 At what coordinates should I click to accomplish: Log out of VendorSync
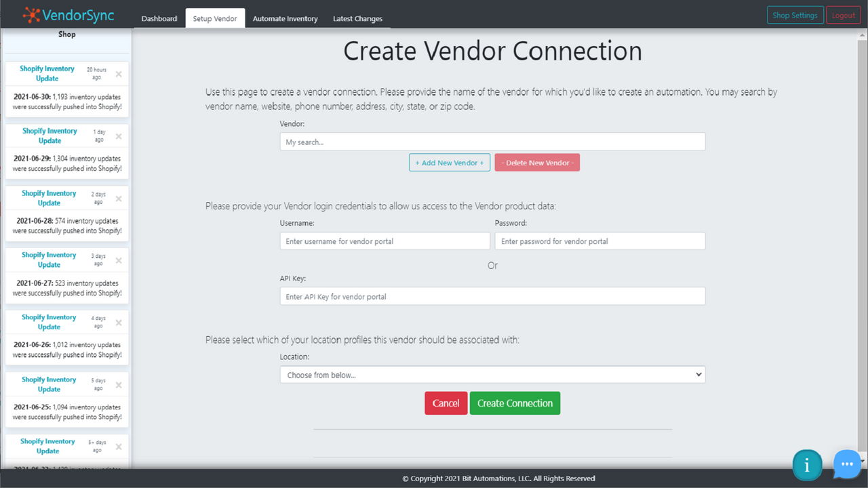click(843, 14)
